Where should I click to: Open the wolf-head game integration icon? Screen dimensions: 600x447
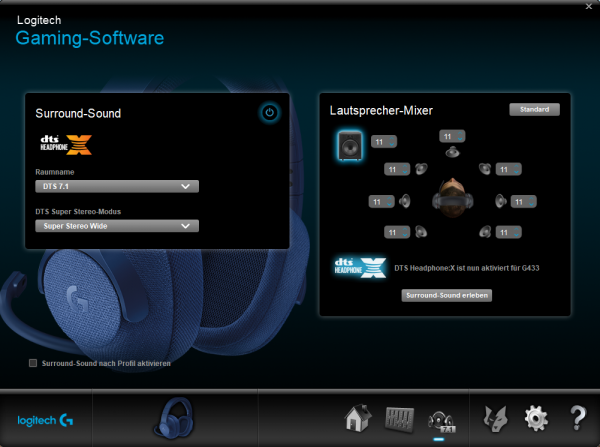(x=496, y=419)
